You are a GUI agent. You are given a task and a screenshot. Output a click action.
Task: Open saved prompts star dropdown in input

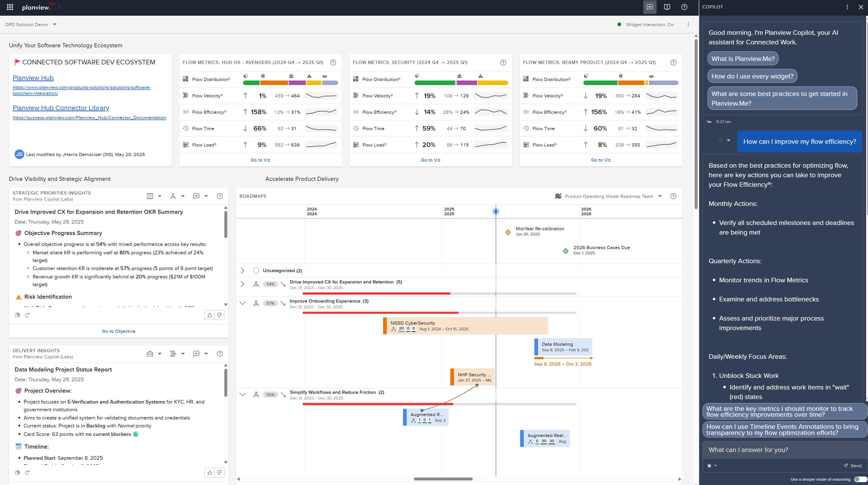click(712, 465)
